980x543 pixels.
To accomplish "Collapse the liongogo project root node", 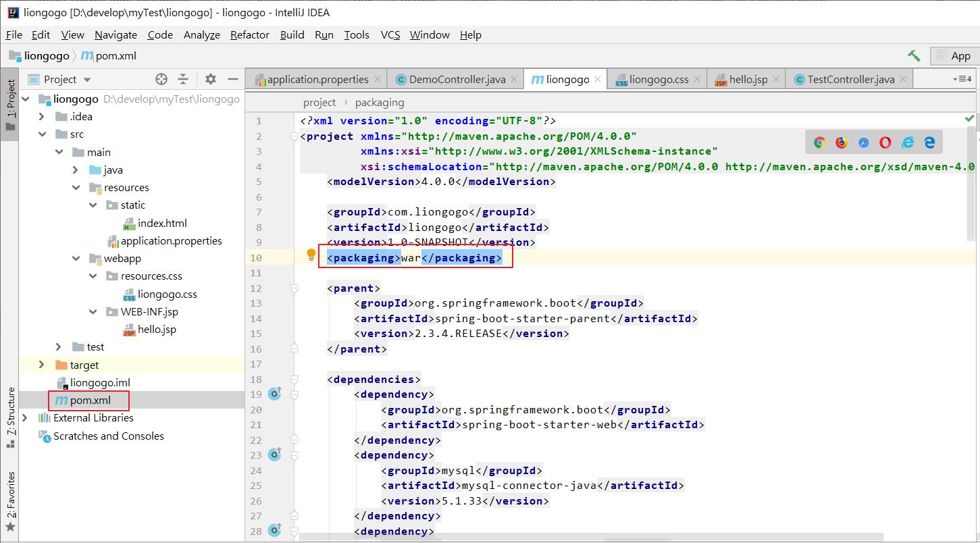I will [26, 99].
